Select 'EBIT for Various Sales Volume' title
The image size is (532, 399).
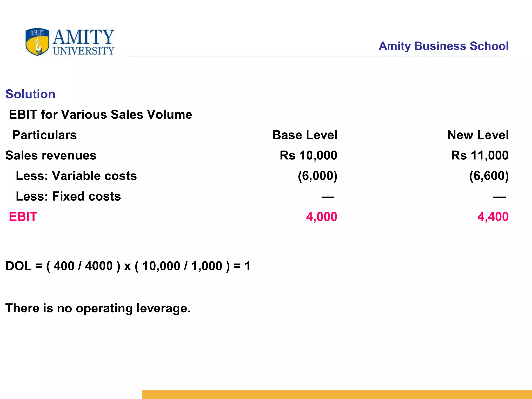tap(101, 115)
